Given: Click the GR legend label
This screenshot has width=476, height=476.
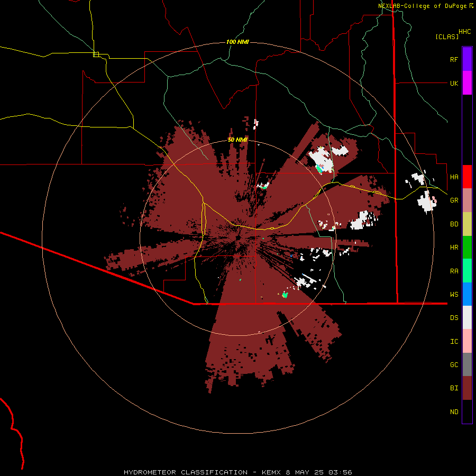Looking at the screenshot, I should point(454,200).
